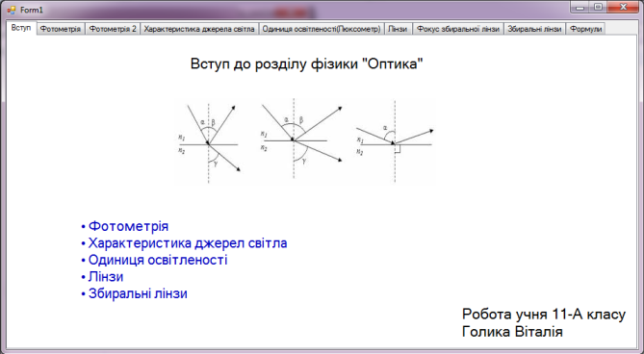Click the Одиниця освітленості list link
The image size is (644, 354).
158,260
